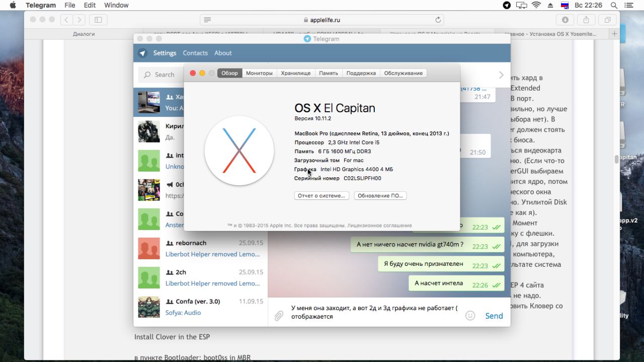Open the rebornach chat
Image resolution: width=644 pixels, height=362 pixels.
[x=200, y=248]
